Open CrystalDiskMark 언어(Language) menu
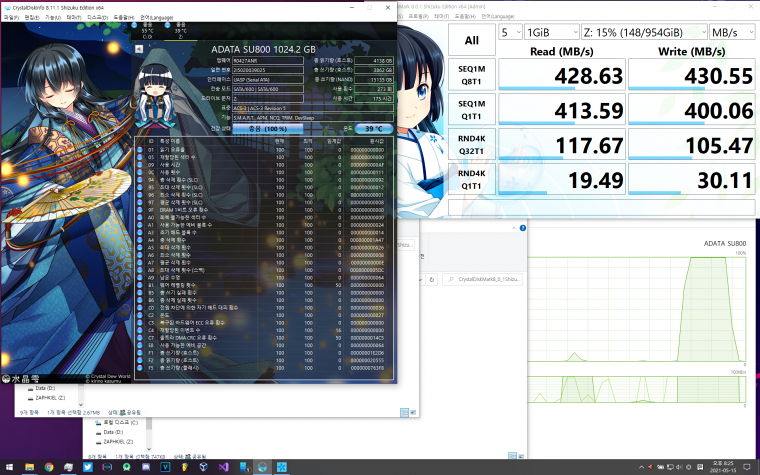Screen dimensions: 760x475 coord(498,16)
